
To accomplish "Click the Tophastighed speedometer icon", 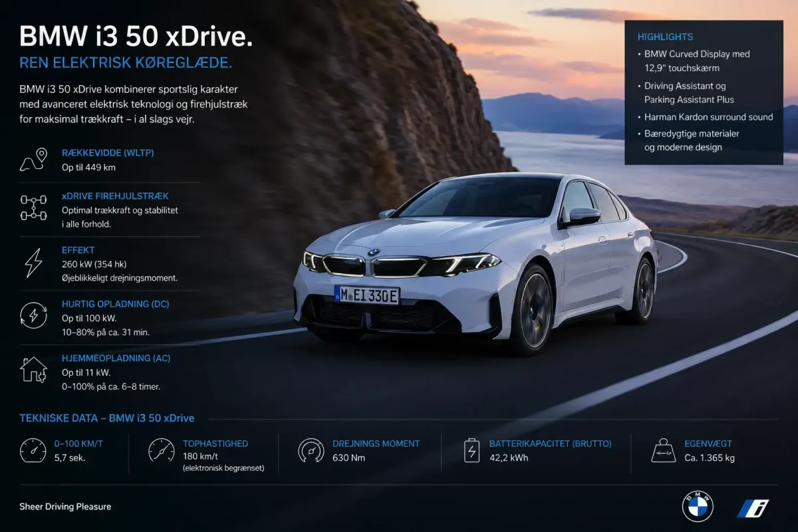I will click(162, 450).
